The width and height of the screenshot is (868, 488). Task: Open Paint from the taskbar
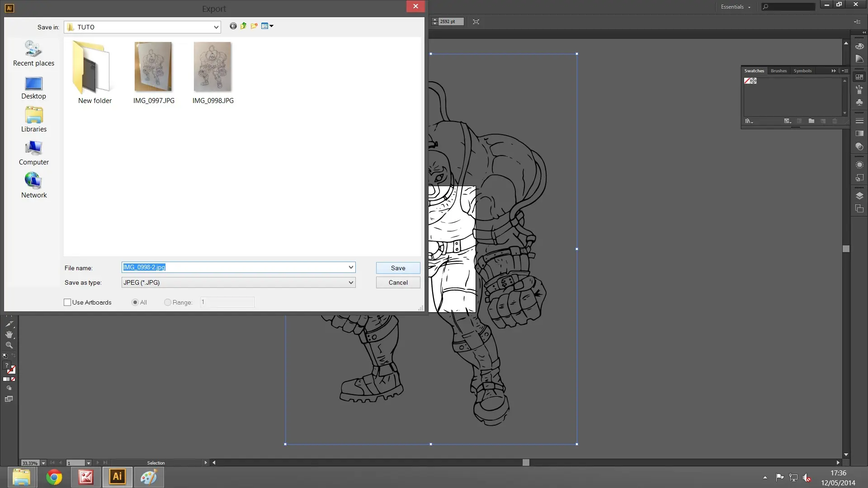click(x=149, y=477)
